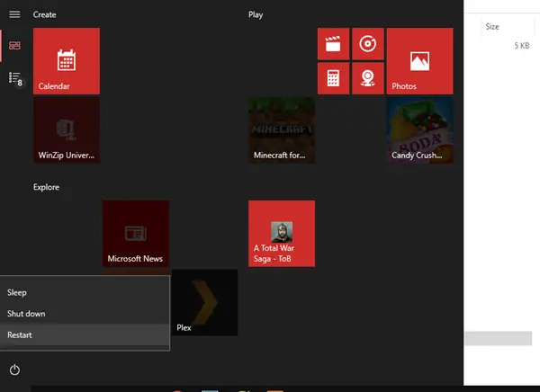
Task: Open the Movies & TV tile
Action: pos(333,44)
